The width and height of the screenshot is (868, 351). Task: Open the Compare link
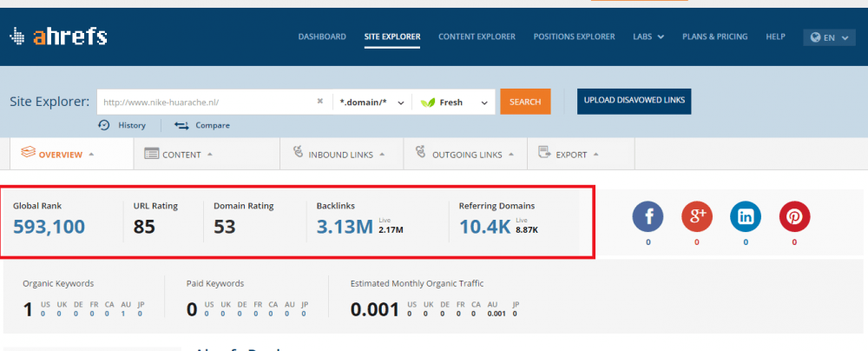pyautogui.click(x=213, y=125)
